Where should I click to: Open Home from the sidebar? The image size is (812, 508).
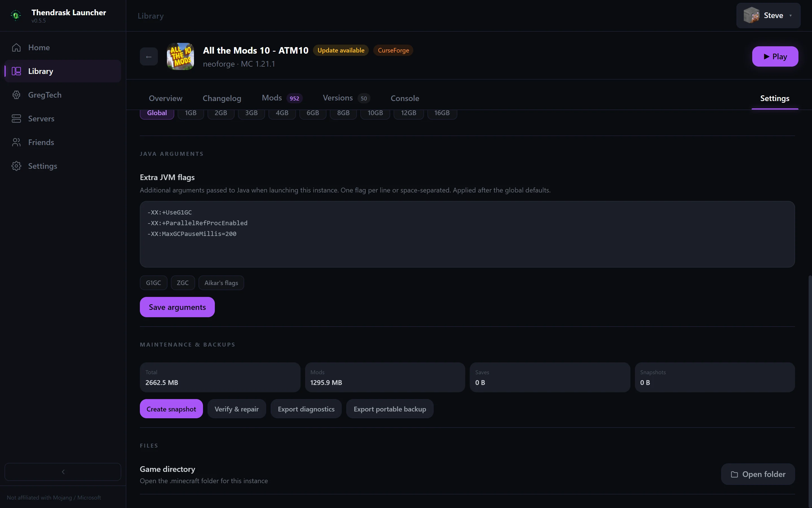[63, 47]
